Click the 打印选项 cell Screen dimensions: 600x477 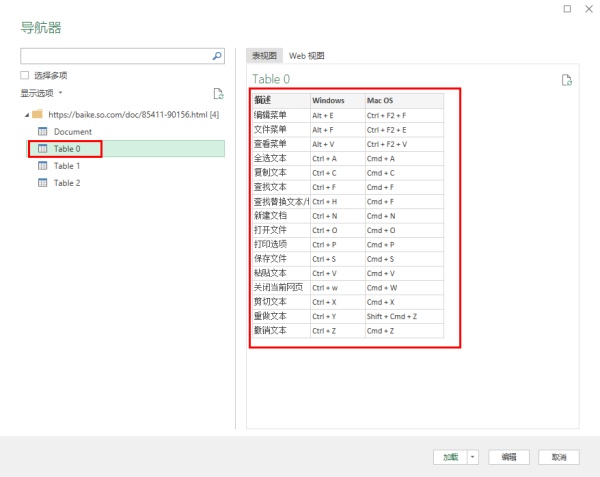click(281, 244)
